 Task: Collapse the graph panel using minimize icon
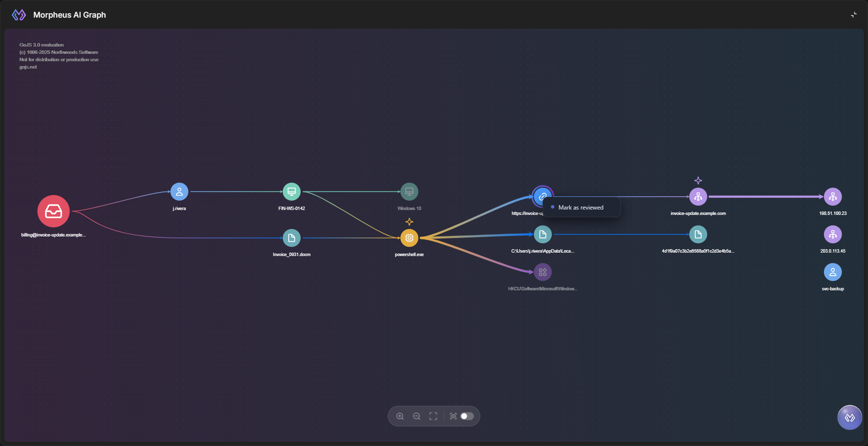854,15
